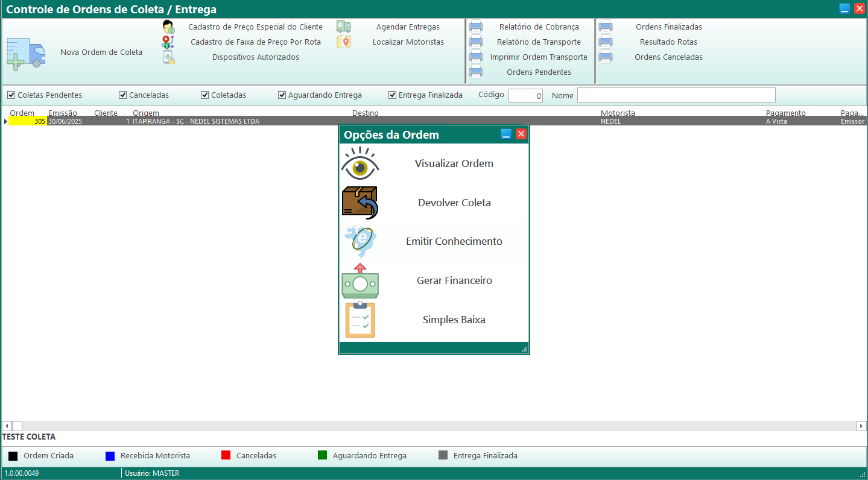Open Visualizar Ordem eye icon
868x480 pixels.
(x=360, y=164)
